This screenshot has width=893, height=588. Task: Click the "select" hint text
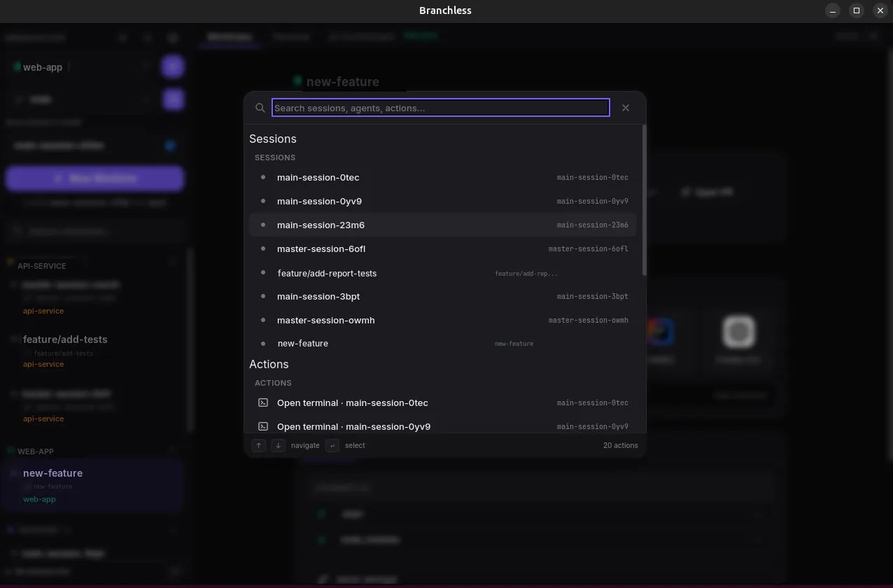tap(355, 445)
